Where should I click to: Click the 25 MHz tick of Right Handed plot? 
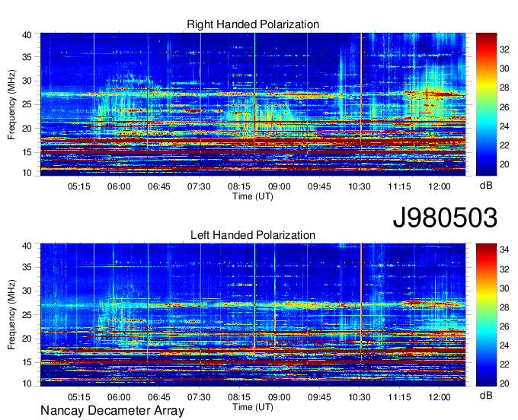pos(27,104)
